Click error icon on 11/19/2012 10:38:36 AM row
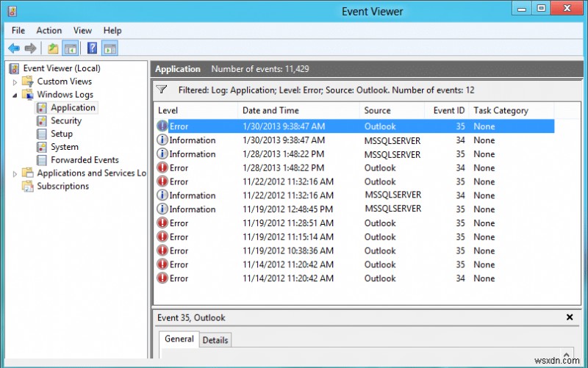 (162, 250)
